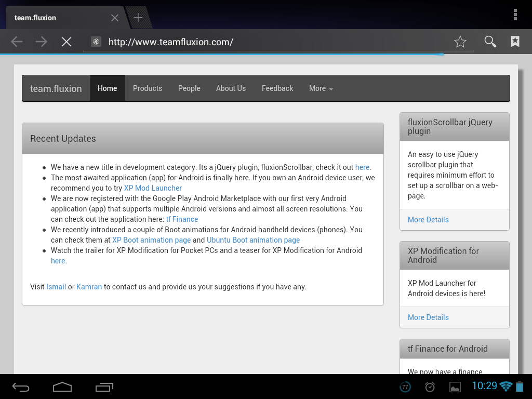Open the People navigation item
532x399 pixels.
[x=189, y=88]
